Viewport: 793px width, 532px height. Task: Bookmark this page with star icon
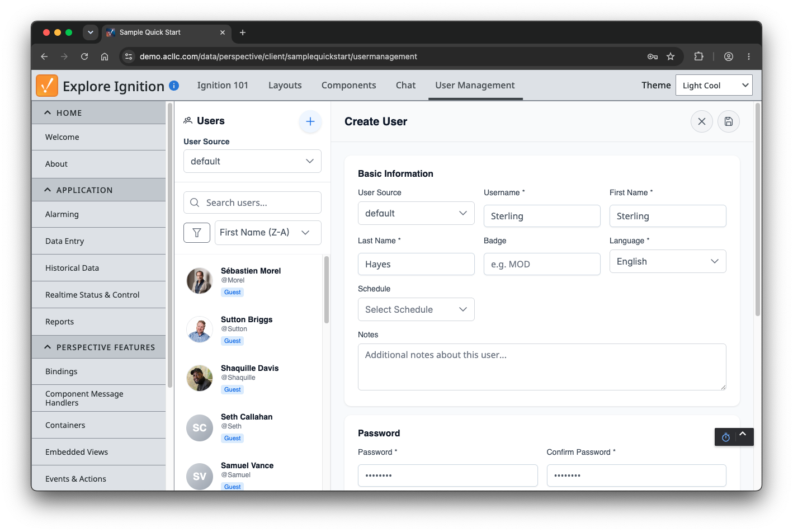click(671, 57)
